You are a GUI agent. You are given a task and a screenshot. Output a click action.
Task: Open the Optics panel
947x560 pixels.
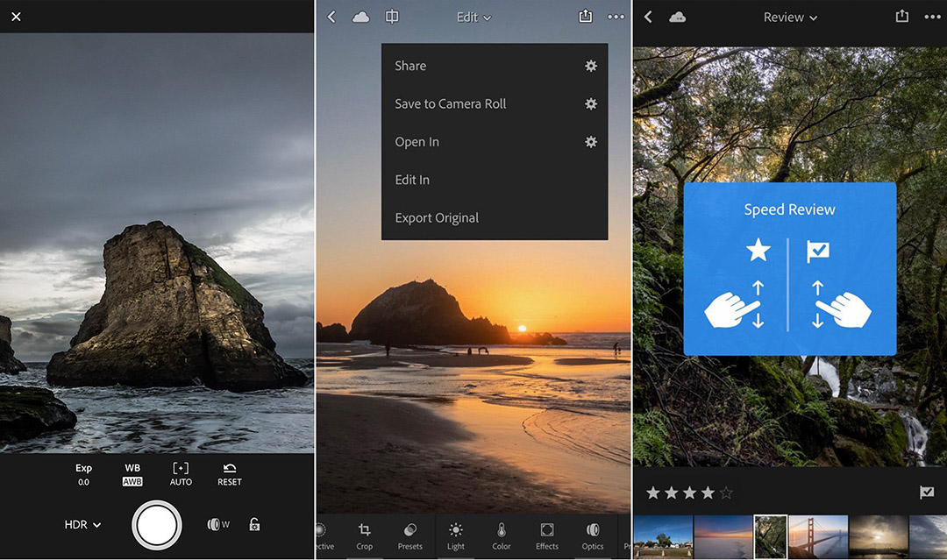click(592, 535)
